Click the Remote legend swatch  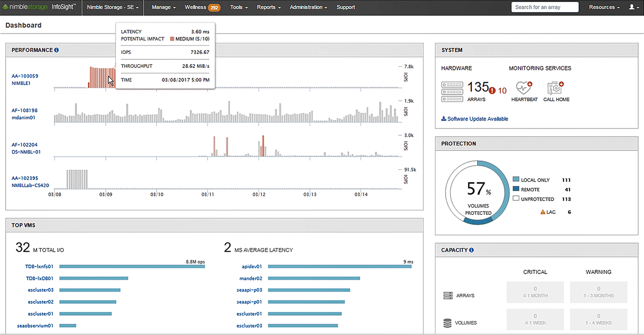(x=516, y=190)
